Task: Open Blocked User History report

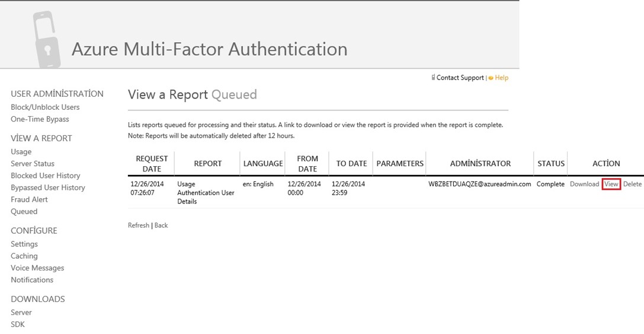Action: (46, 175)
